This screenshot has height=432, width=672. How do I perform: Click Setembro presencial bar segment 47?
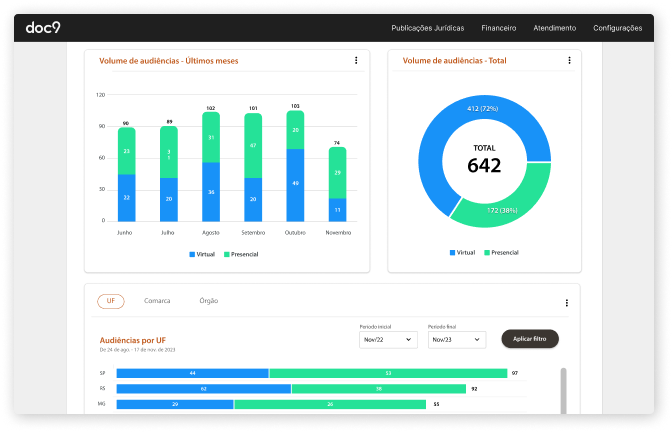(253, 145)
